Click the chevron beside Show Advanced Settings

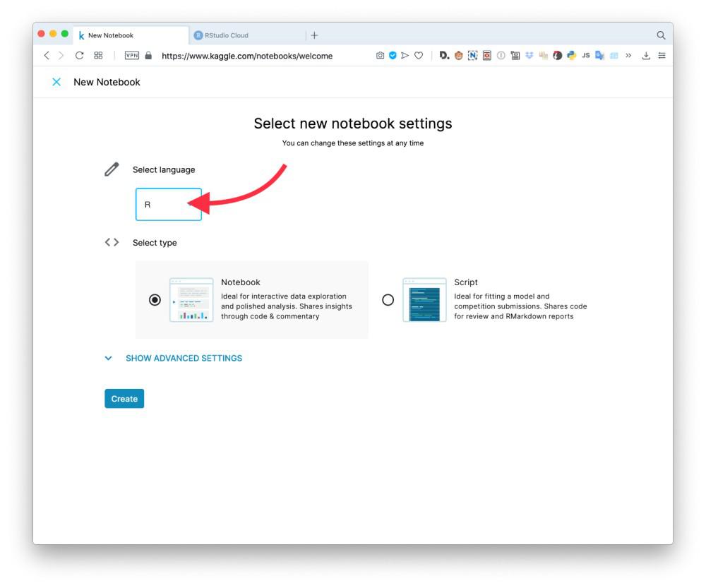point(108,359)
